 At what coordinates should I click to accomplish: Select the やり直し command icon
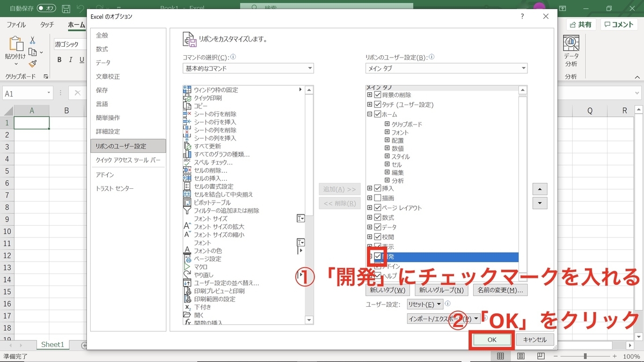click(187, 275)
